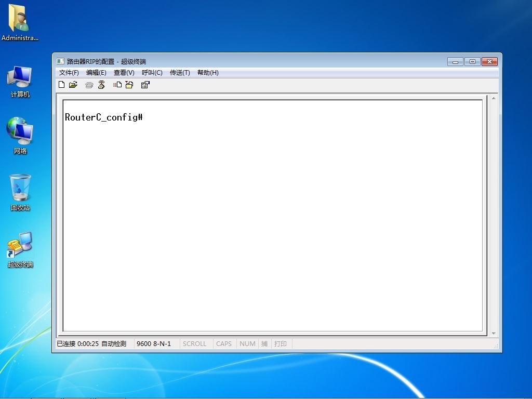The height and width of the screenshot is (399, 532).
Task: Click the CAPS status indicator
Action: coord(224,344)
